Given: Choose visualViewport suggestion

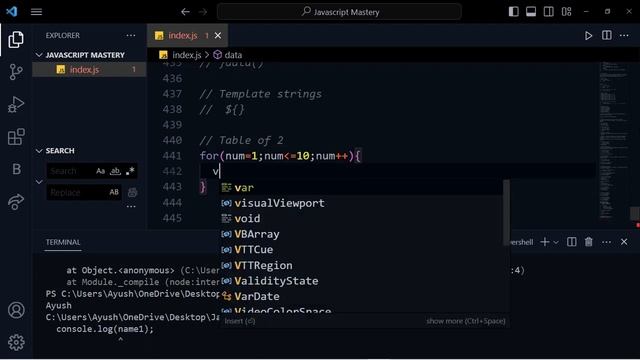Looking at the screenshot, I should point(362,203).
